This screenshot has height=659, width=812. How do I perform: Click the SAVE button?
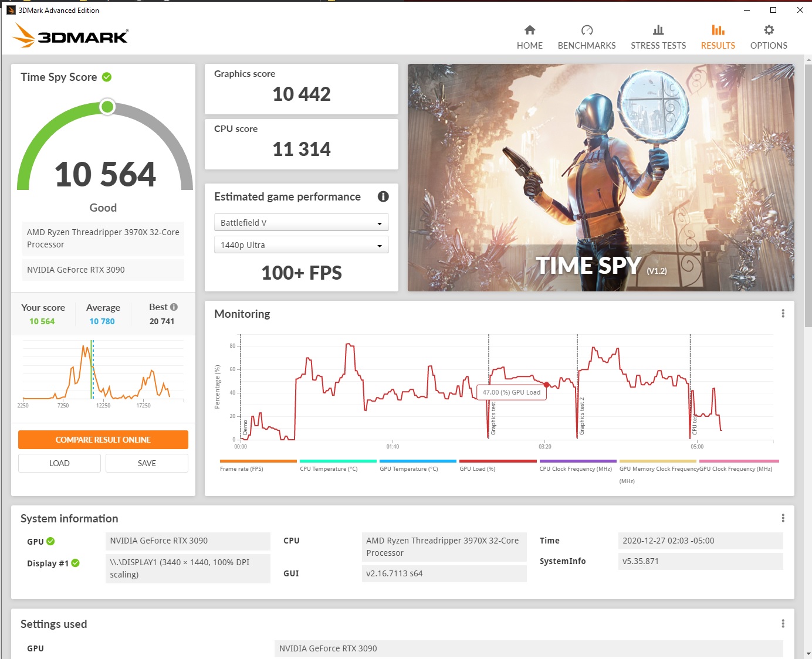tap(147, 463)
